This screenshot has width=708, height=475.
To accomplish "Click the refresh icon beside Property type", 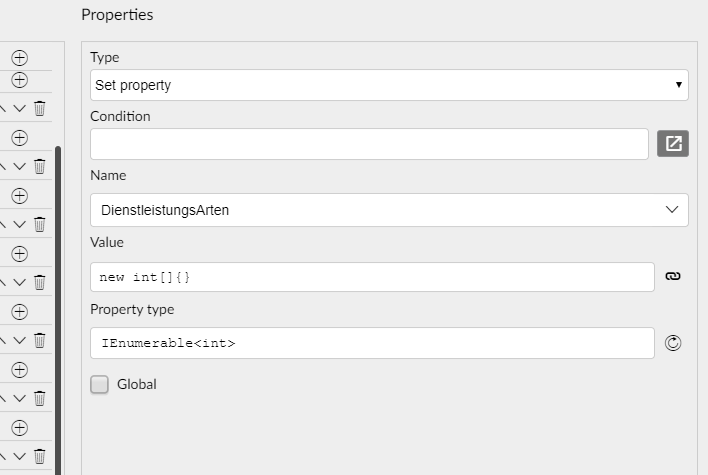I will pos(673,343).
